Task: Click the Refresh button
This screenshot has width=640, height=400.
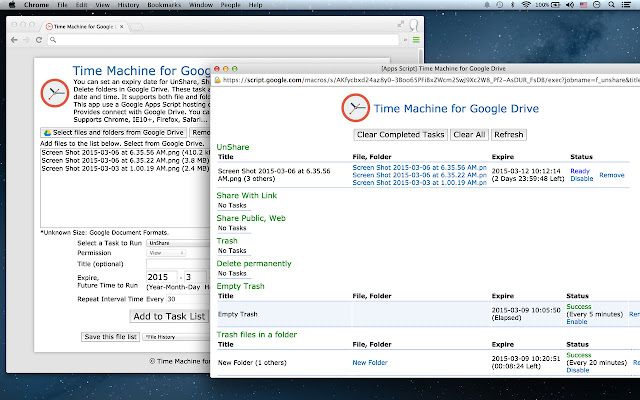Action: click(509, 135)
